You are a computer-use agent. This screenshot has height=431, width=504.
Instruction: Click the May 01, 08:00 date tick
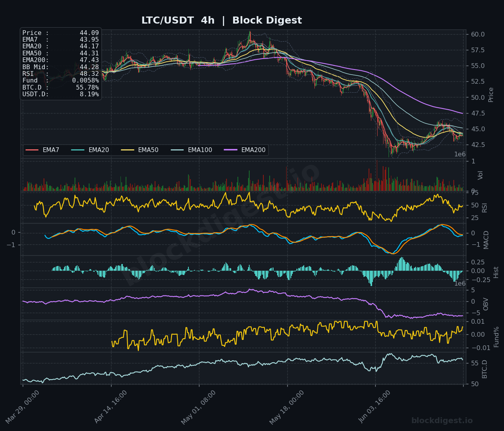tap(199, 407)
